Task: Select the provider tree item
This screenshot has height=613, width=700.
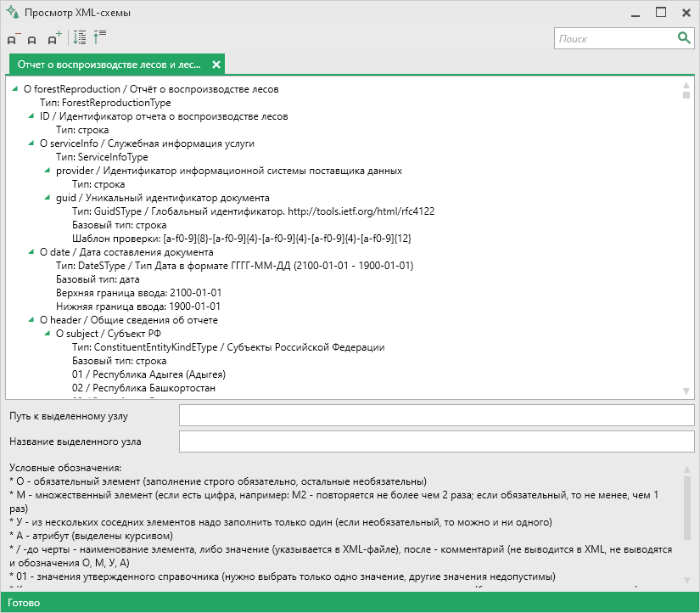Action: [x=229, y=171]
